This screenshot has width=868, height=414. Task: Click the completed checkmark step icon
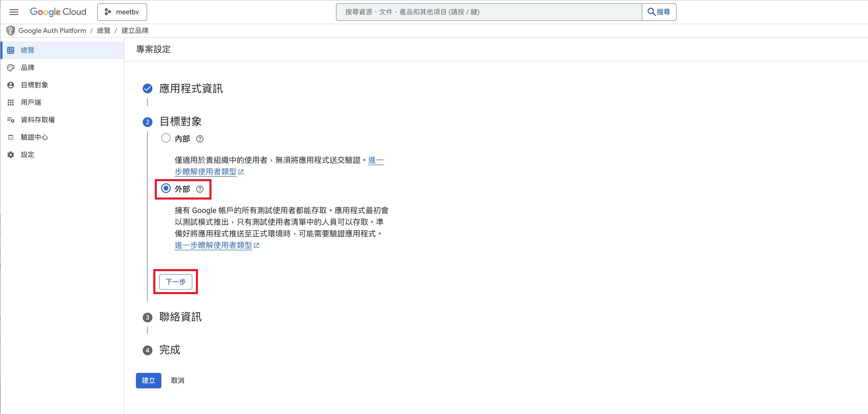(147, 89)
